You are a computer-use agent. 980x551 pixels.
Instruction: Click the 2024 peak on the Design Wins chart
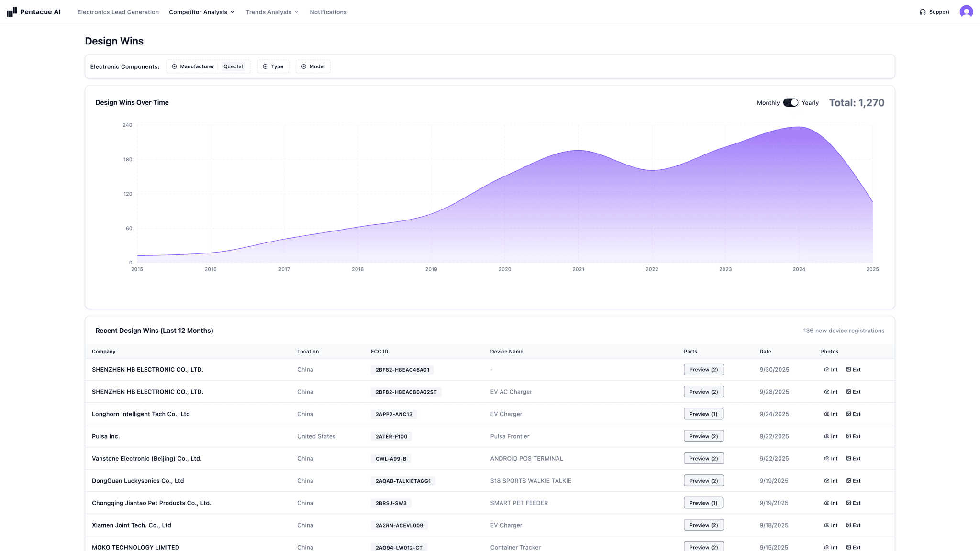click(x=799, y=127)
